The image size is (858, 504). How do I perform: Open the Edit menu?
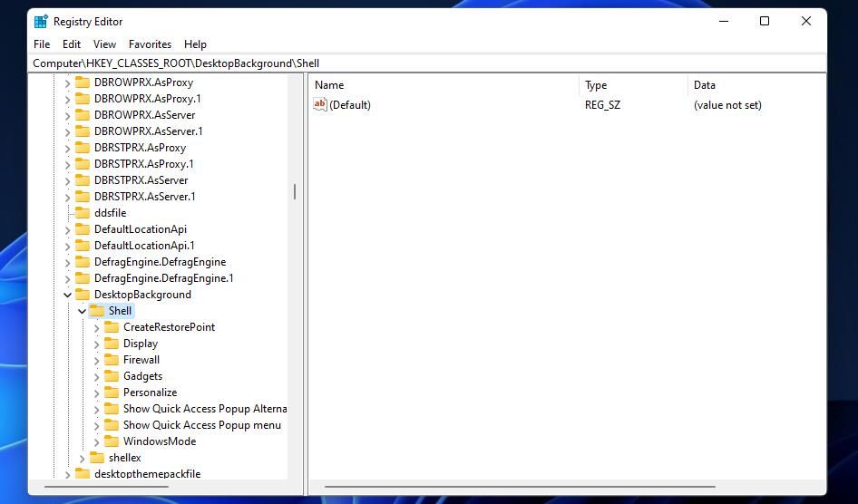coord(71,44)
